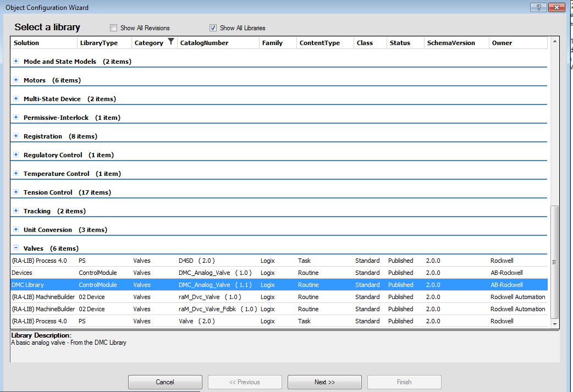The height and width of the screenshot is (392, 573).
Task: Sort by the Family column header
Action: click(278, 43)
